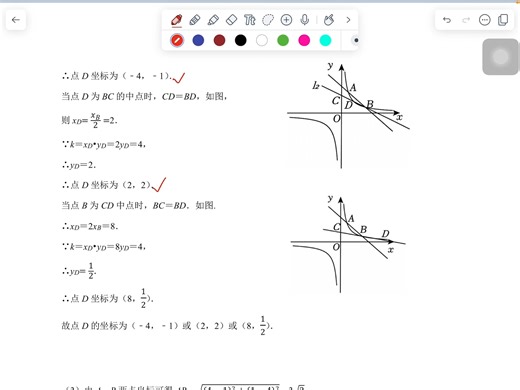Tap the microphone recording icon
This screenshot has width=520, height=390.
pyautogui.click(x=305, y=20)
